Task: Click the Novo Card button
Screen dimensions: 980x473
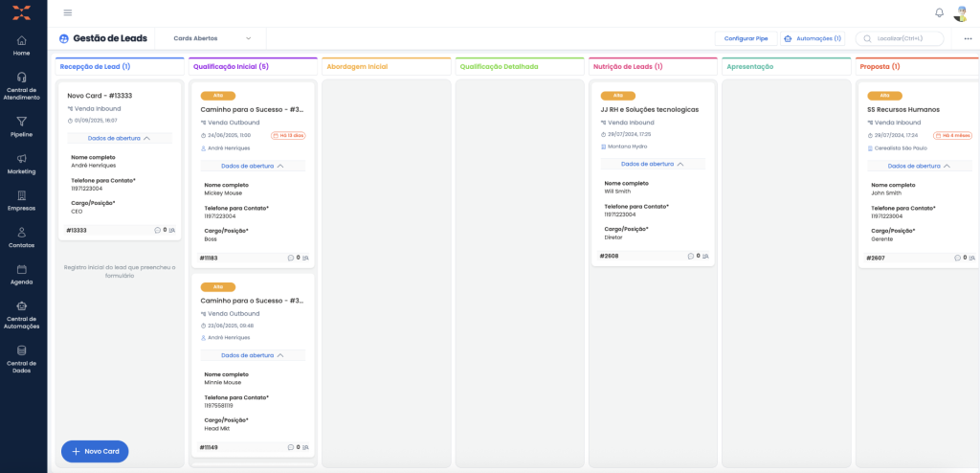Action: [x=95, y=451]
